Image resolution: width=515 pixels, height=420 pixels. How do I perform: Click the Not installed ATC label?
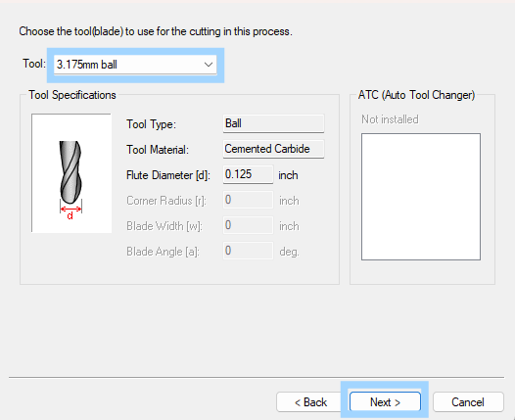pyautogui.click(x=390, y=119)
